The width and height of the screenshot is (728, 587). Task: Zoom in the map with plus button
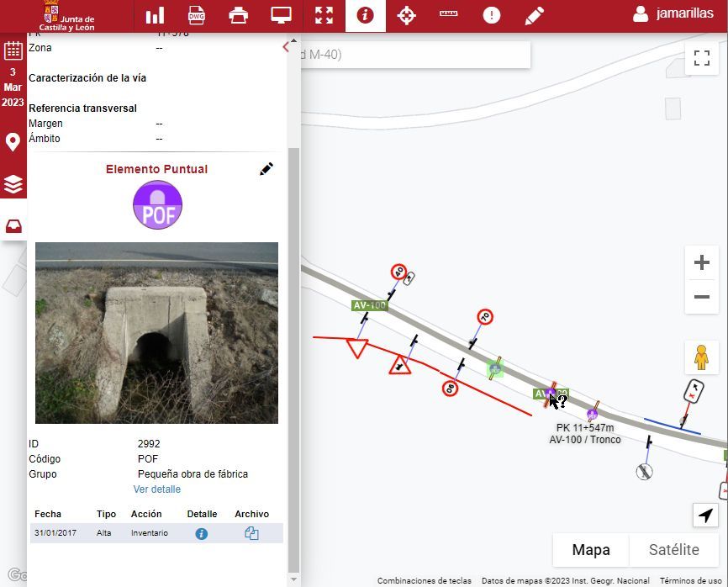[x=701, y=263]
